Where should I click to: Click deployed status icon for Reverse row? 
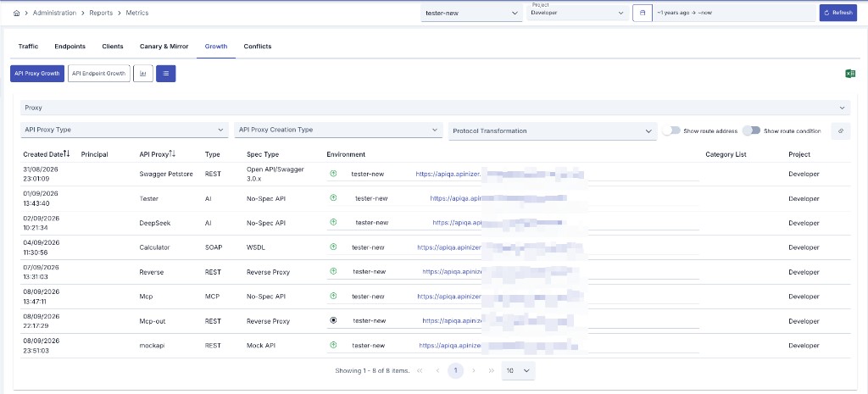[333, 271]
